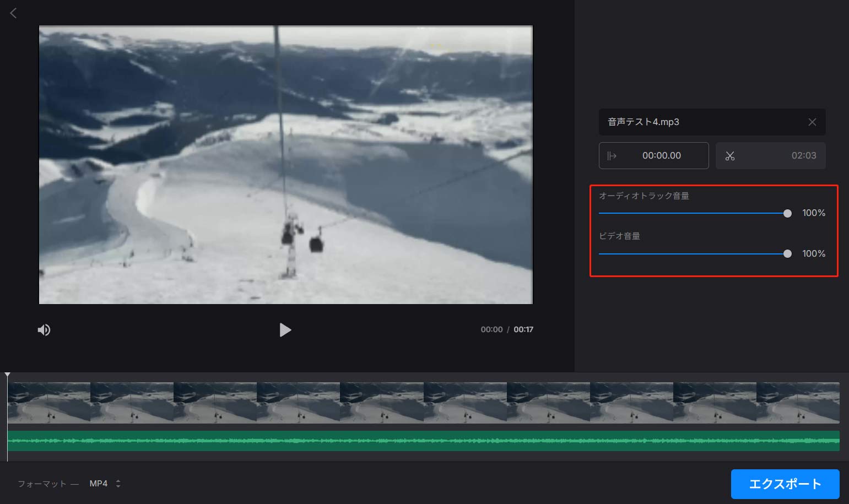Click the ビデオ音量 slider track midpoint
Image resolution: width=849 pixels, height=504 pixels.
pos(693,254)
